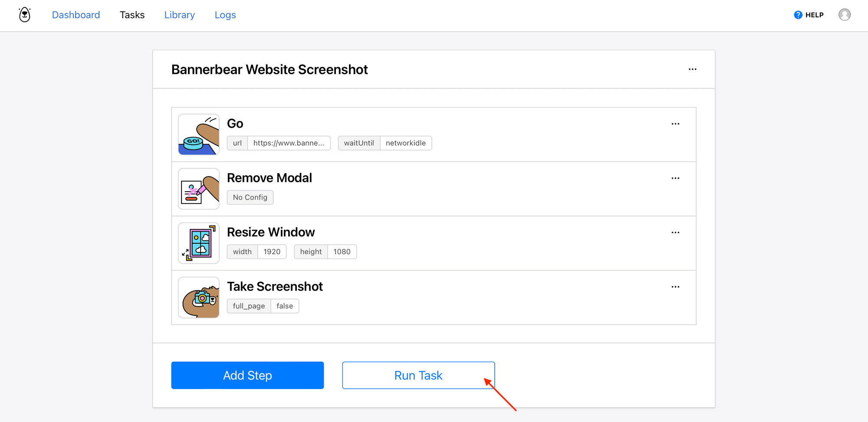Open the task title options ellipsis menu
The height and width of the screenshot is (422, 868).
(692, 69)
